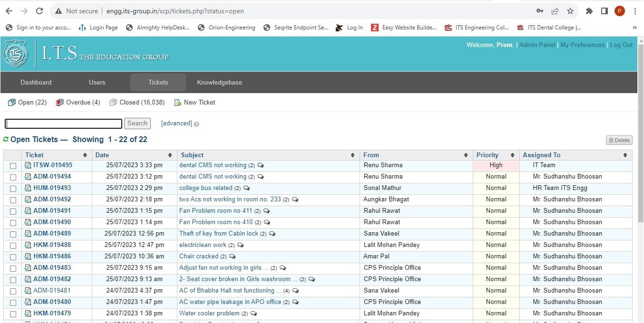Select checkbox for ticket HKM-019486
The width and height of the screenshot is (644, 323).
click(x=13, y=257)
